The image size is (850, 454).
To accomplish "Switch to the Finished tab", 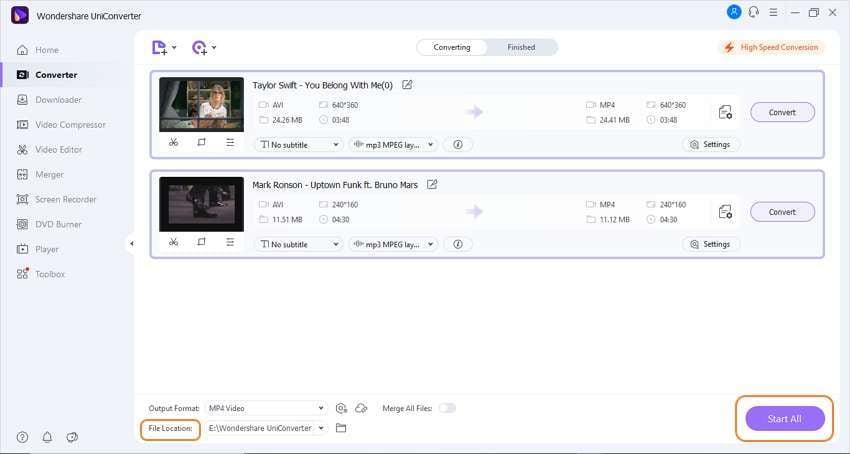I will tap(521, 47).
